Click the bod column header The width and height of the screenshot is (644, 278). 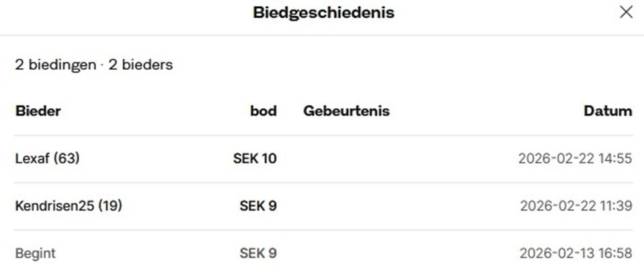(x=264, y=111)
